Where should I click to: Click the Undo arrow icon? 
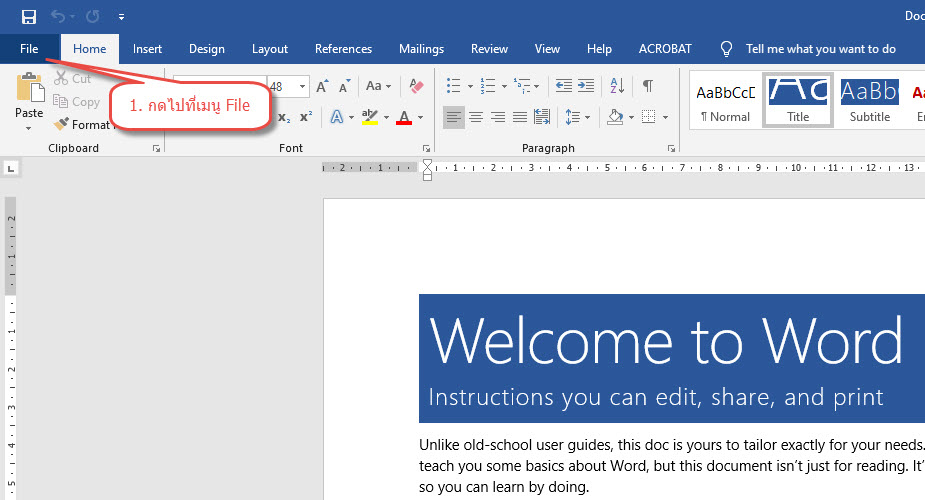(57, 17)
